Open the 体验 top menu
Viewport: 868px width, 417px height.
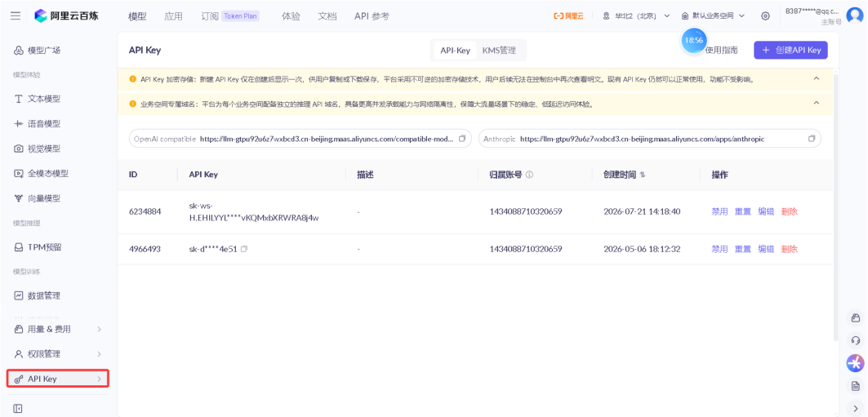(x=291, y=16)
